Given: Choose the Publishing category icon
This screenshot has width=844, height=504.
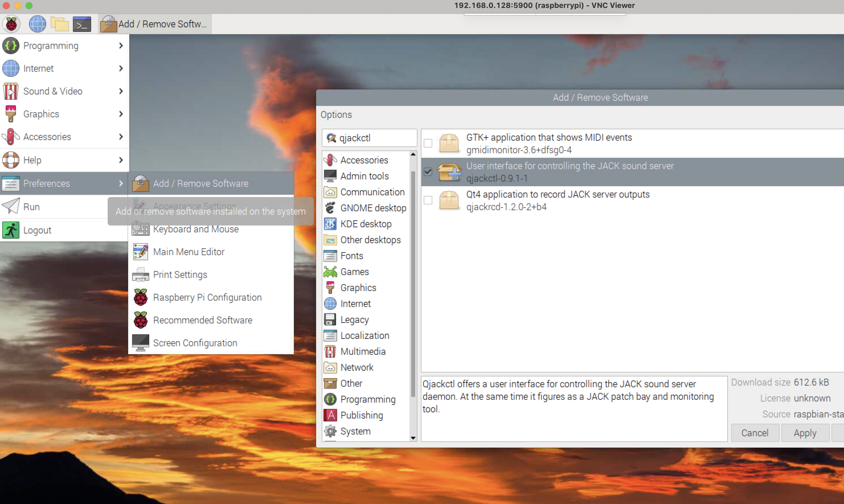Looking at the screenshot, I should pyautogui.click(x=330, y=415).
